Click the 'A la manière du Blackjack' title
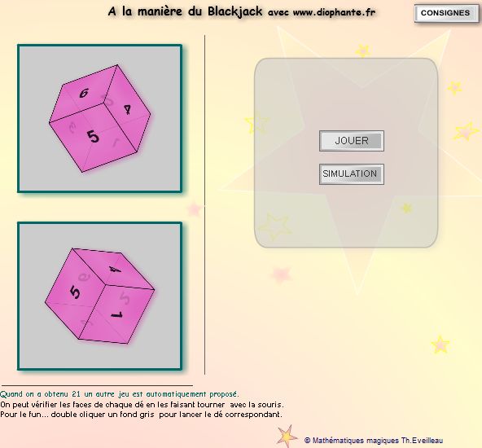 tap(186, 11)
